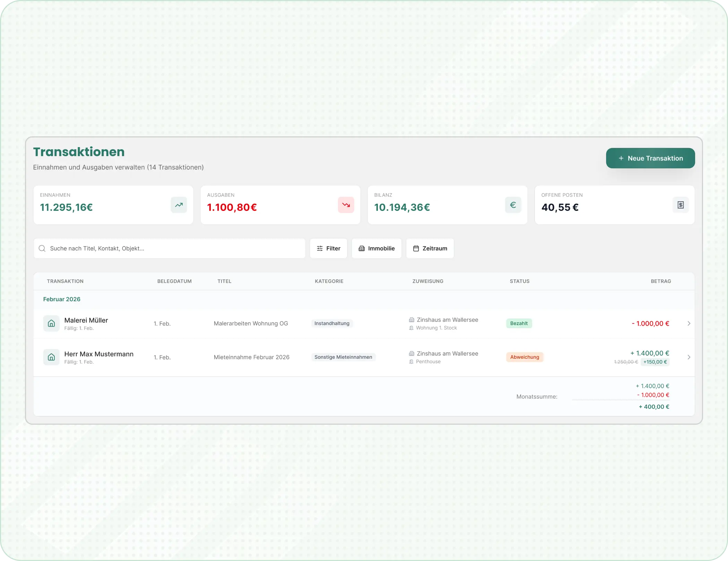
Task: Click the Bilanz euro icon
Action: pos(513,205)
